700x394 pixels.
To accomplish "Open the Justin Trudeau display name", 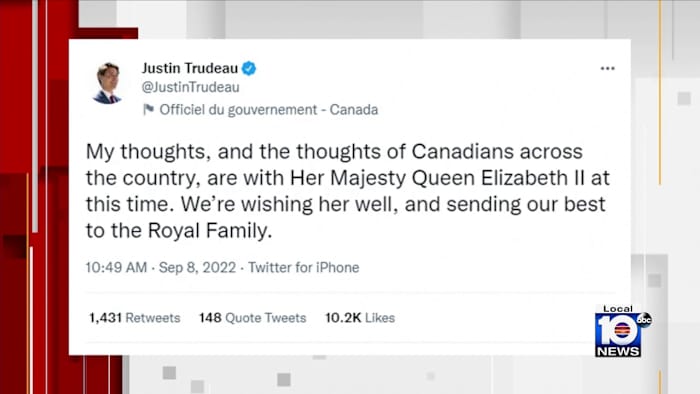I will click(x=190, y=68).
